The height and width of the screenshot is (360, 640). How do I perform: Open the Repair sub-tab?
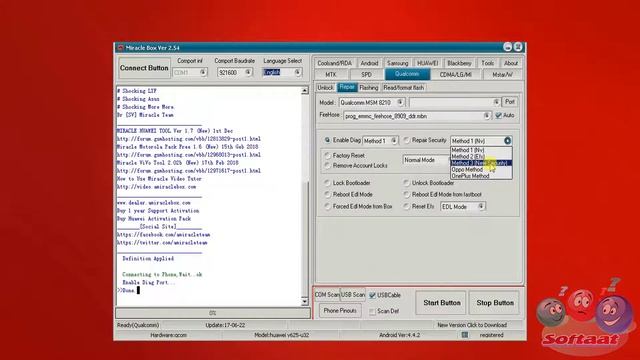click(347, 87)
